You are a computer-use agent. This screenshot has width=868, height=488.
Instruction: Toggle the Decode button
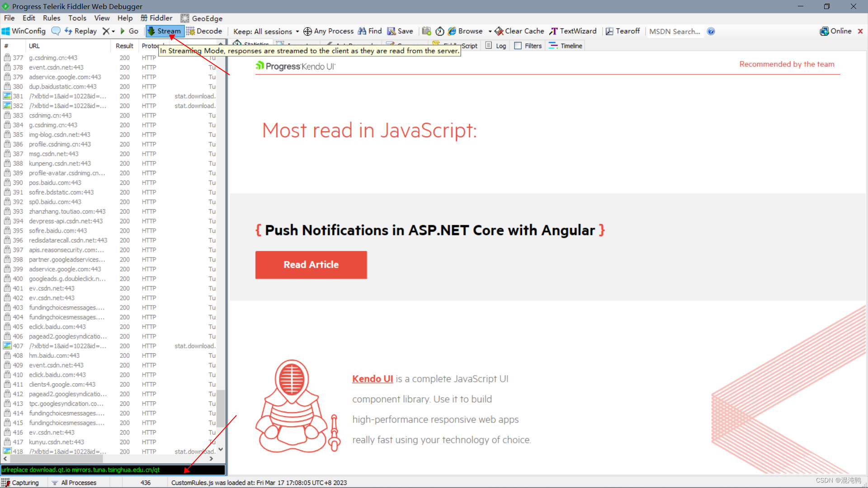204,31
